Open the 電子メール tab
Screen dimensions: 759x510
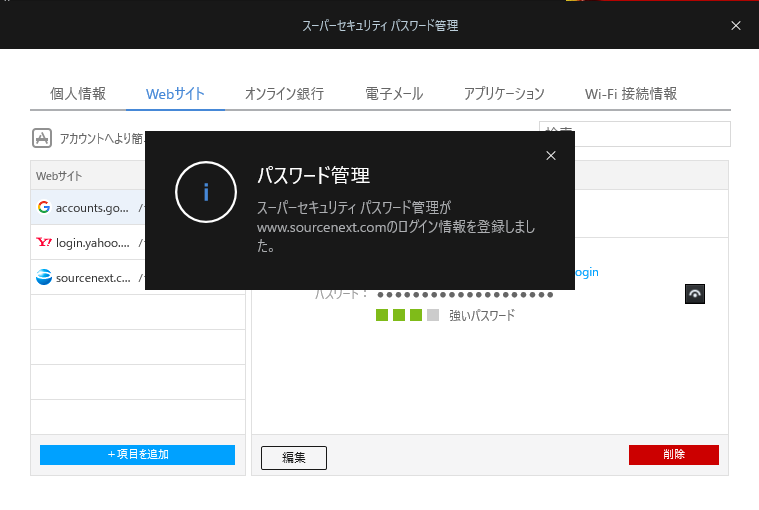click(x=394, y=94)
